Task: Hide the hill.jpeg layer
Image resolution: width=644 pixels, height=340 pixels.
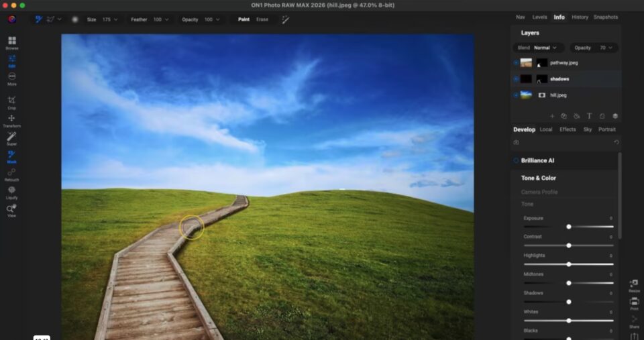Action: 516,95
